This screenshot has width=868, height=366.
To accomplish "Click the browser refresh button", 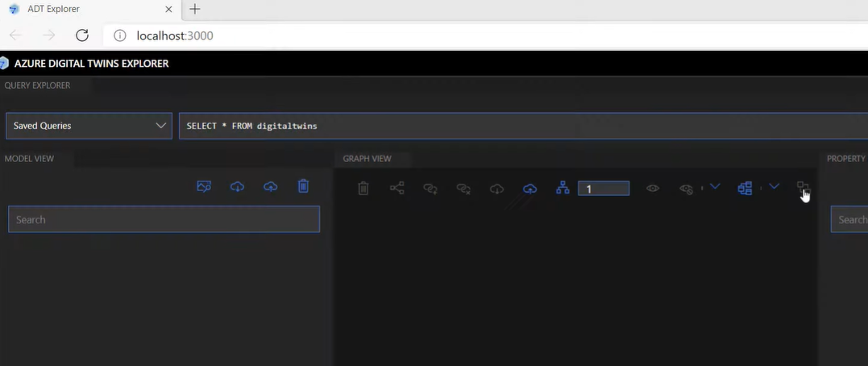I will [x=82, y=35].
